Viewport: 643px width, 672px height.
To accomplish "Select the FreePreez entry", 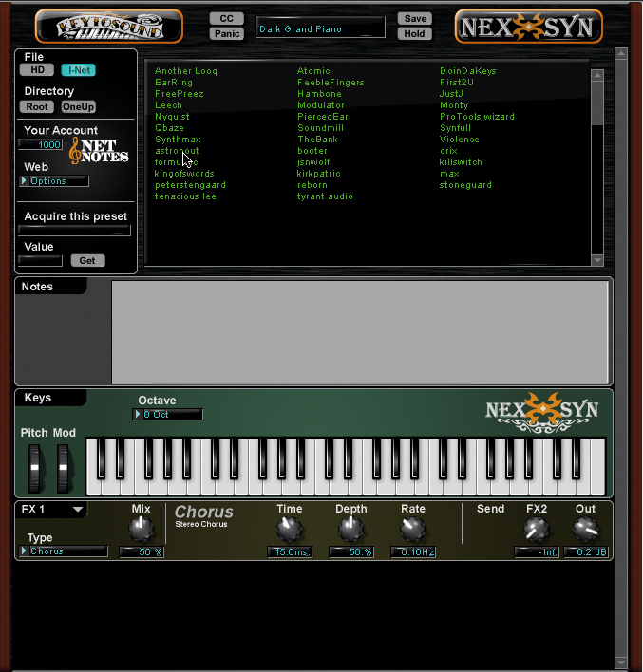I will (180, 94).
